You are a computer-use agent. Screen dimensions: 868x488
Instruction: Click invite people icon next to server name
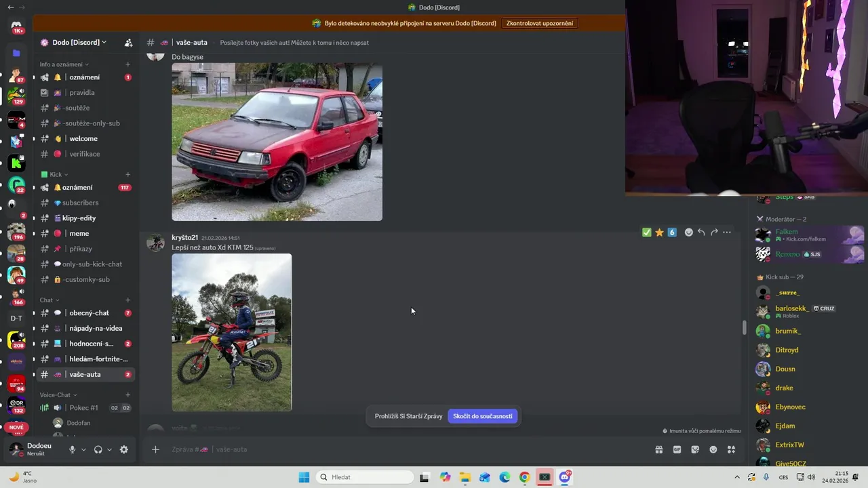[128, 43]
